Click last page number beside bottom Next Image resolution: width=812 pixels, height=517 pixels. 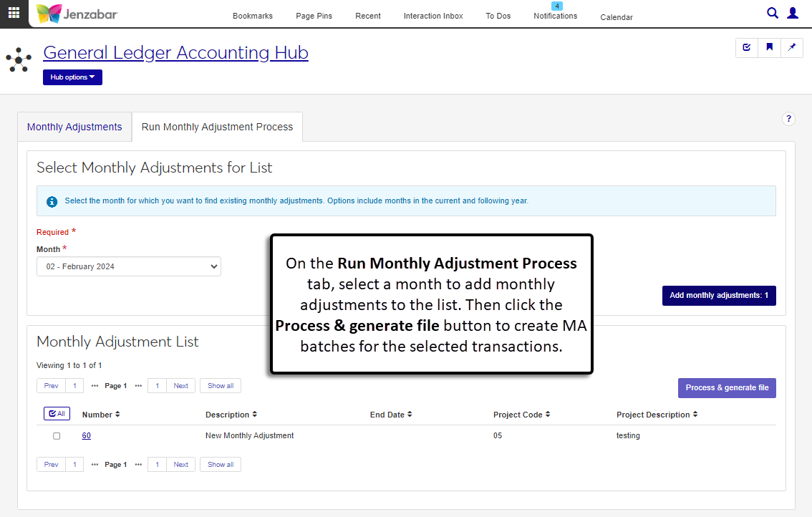coord(158,465)
